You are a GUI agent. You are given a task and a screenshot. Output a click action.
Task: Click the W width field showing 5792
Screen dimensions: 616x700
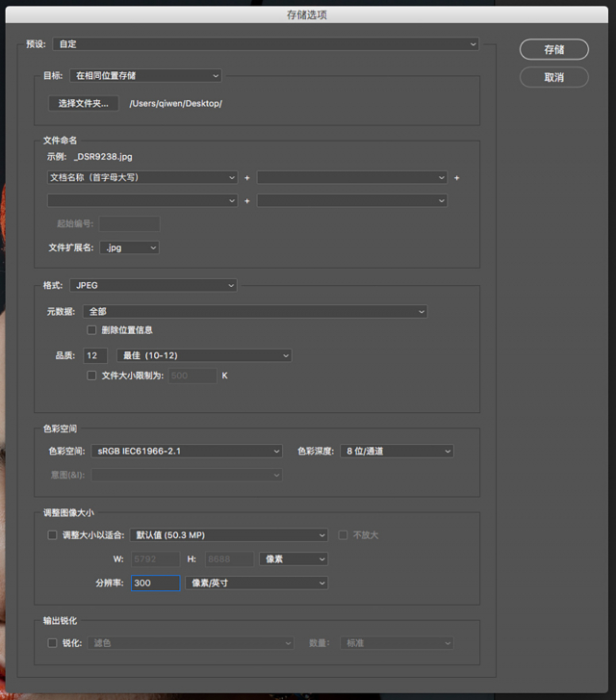pyautogui.click(x=155, y=558)
